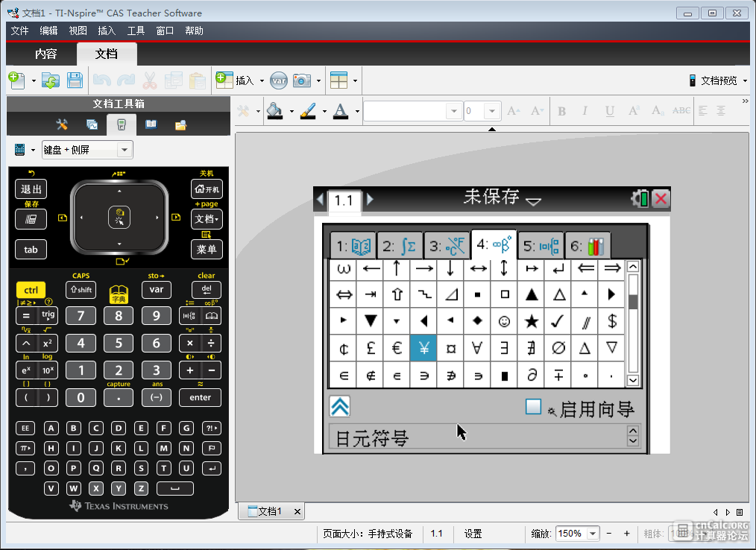
Task: Toggle the strikethrough ABC formatting button
Action: (x=681, y=110)
